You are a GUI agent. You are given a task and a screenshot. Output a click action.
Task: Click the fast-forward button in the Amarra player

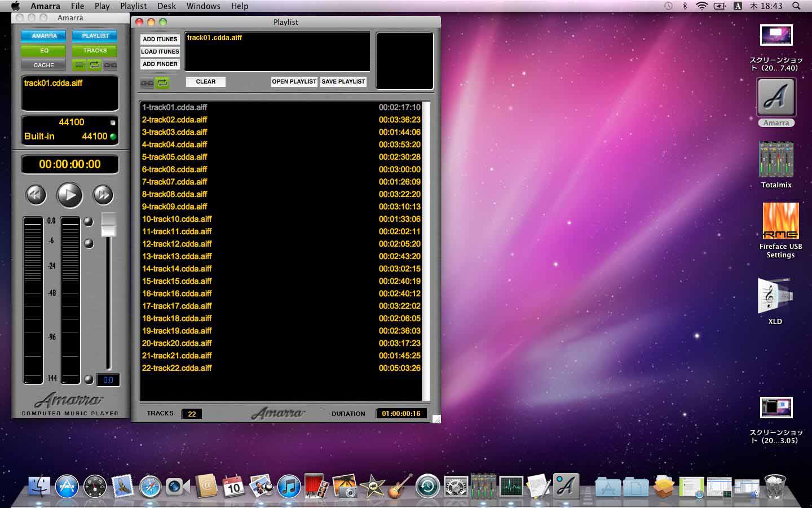(103, 195)
